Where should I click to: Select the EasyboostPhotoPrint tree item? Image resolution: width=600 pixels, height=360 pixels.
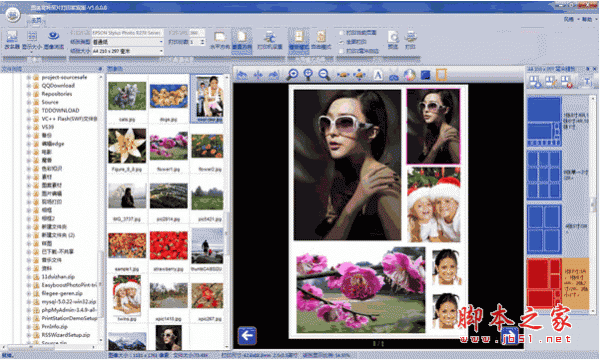[69, 285]
